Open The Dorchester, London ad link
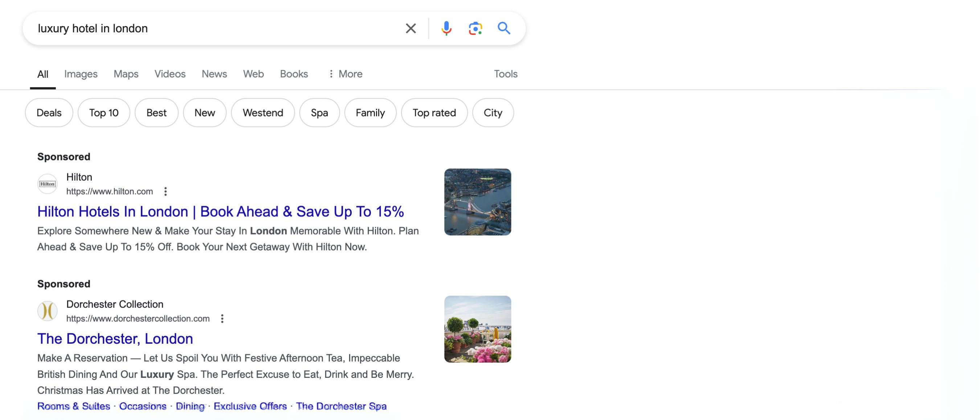This screenshot has height=420, width=980. pyautogui.click(x=115, y=339)
